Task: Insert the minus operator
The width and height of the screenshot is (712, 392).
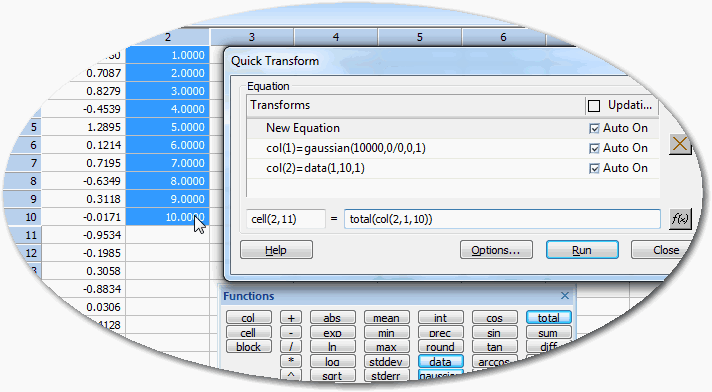Action: click(x=291, y=332)
